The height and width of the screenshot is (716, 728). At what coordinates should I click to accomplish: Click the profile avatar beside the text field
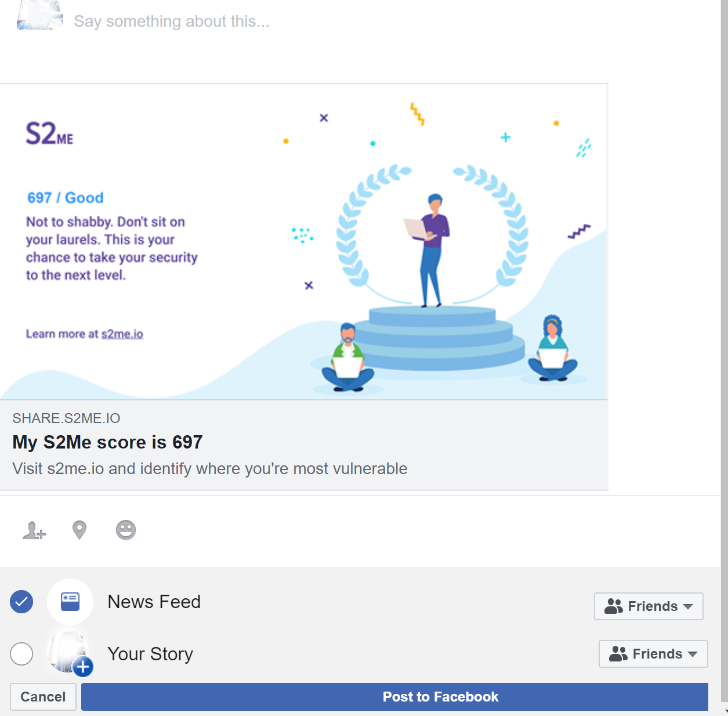pos(39,15)
